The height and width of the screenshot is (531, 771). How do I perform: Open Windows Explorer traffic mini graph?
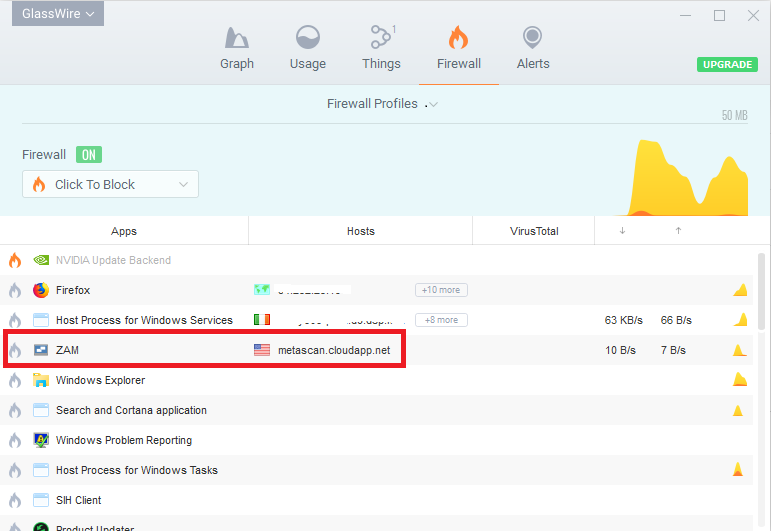(x=740, y=380)
